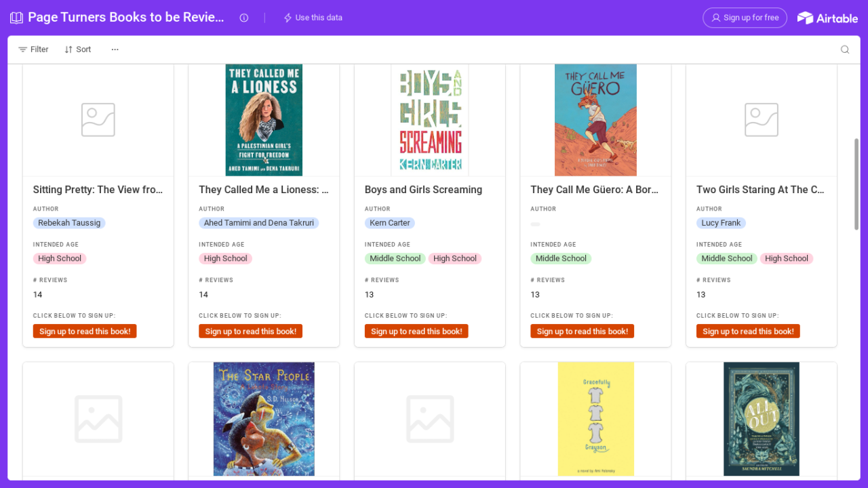868x488 pixels.
Task: Sign up to read Two Girls Staring
Action: (748, 331)
